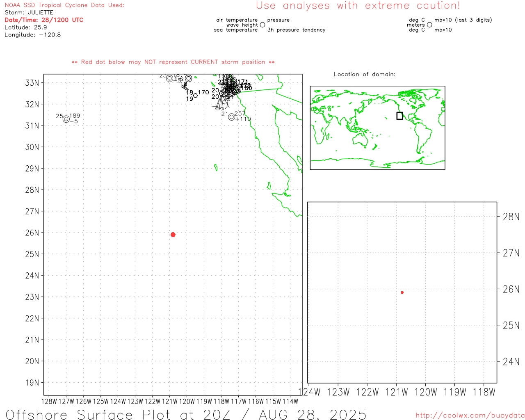Click the red storm dot in zoomed inset map
The height and width of the screenshot is (420, 525).
(x=402, y=292)
